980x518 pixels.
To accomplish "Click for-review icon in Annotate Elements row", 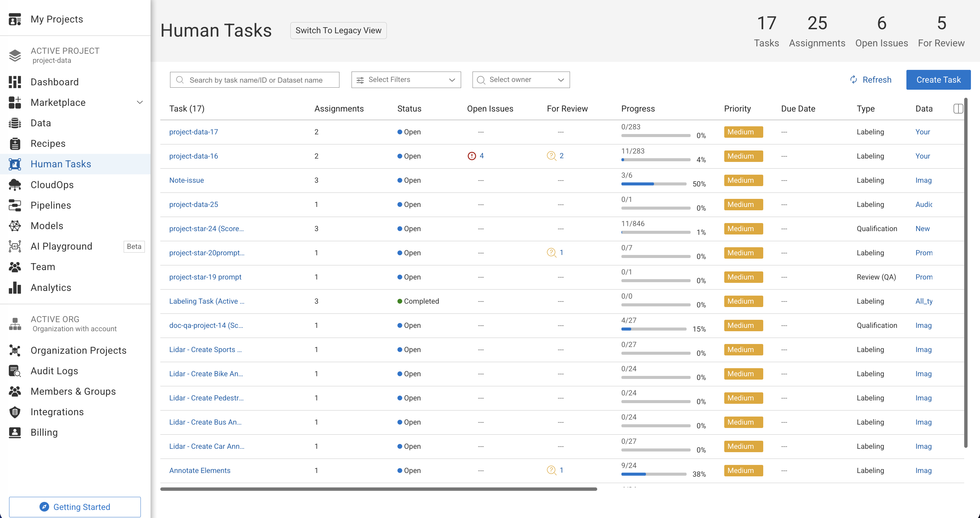I will click(551, 470).
